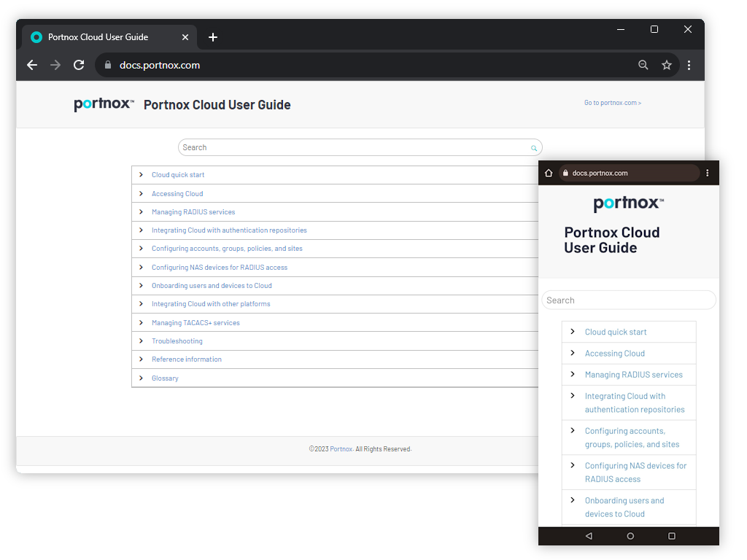747x560 pixels.
Task: Open the browser three-dot menu
Action: pyautogui.click(x=689, y=65)
